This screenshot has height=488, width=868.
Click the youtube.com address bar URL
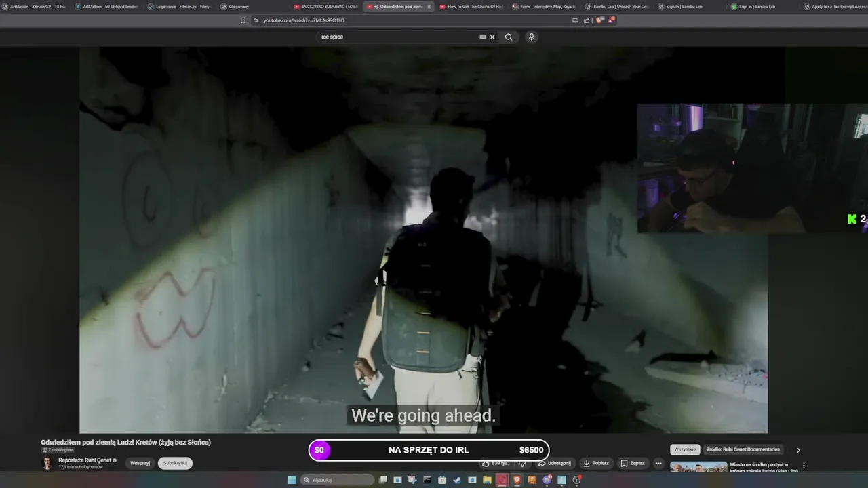click(304, 20)
